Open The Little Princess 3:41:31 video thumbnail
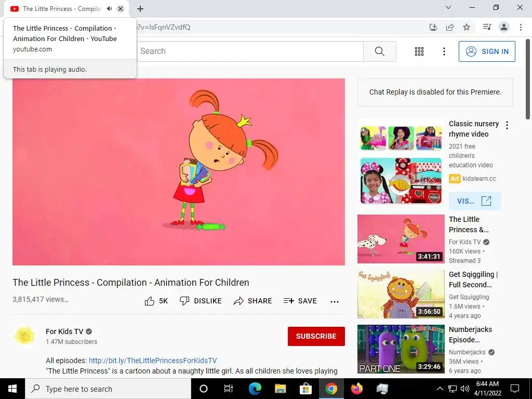 tap(401, 239)
